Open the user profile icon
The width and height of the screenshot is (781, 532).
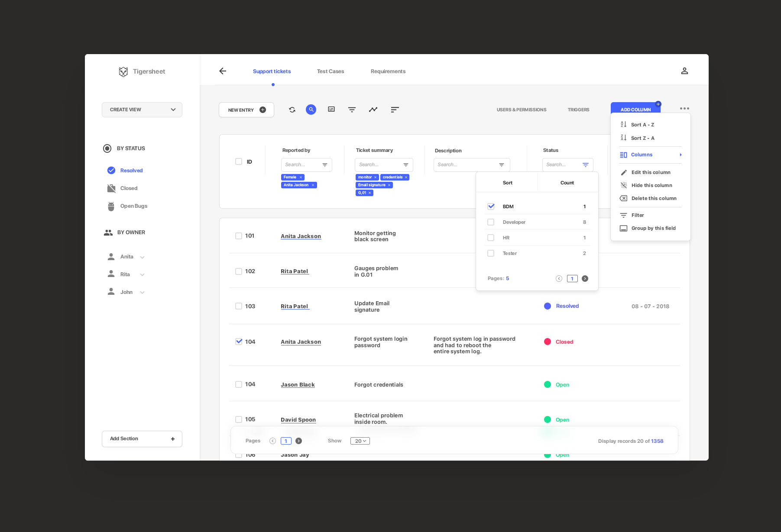pyautogui.click(x=684, y=71)
